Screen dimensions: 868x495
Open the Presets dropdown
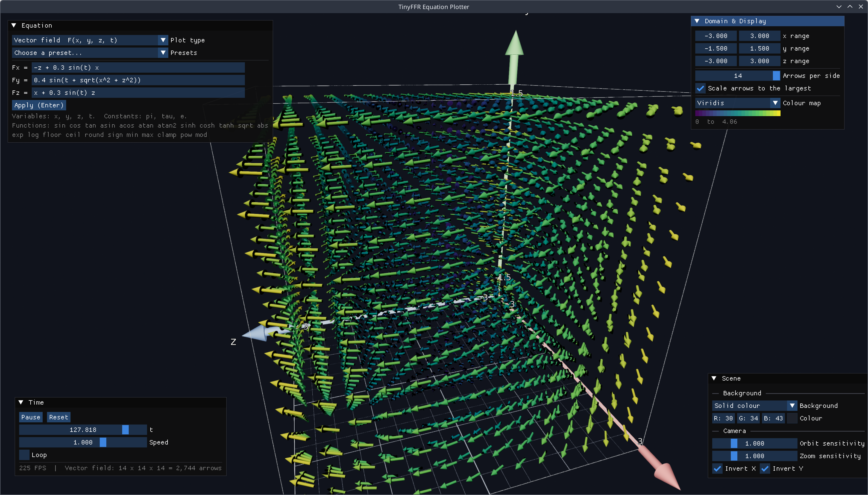pyautogui.click(x=90, y=53)
